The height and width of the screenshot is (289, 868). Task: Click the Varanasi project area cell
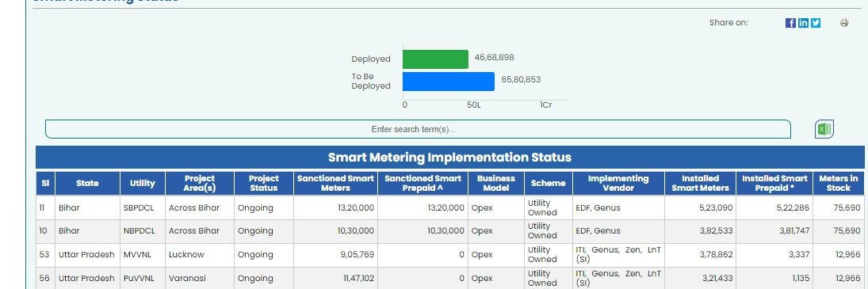(199, 279)
